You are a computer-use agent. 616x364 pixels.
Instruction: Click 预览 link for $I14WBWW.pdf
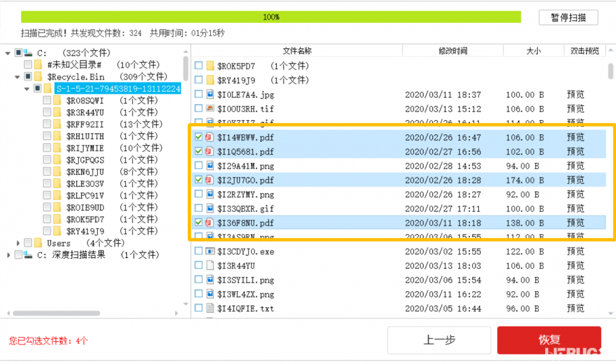pos(575,137)
